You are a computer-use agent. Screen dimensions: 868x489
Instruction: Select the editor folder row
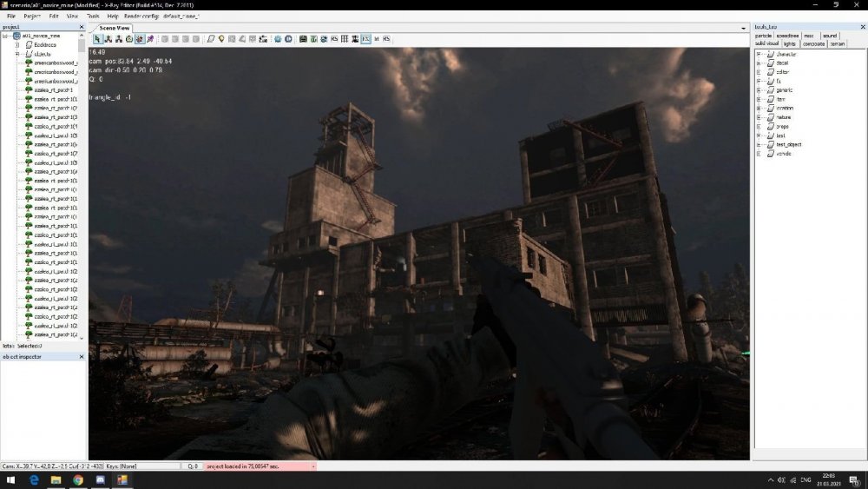coord(782,72)
